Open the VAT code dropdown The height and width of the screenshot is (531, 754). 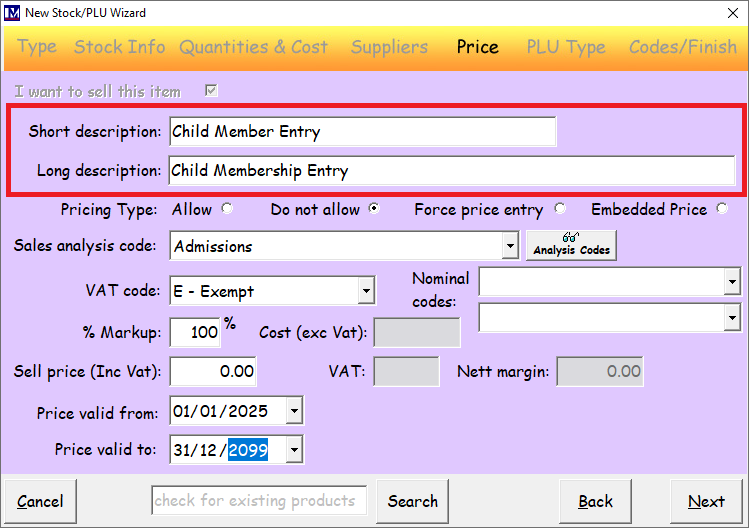366,291
